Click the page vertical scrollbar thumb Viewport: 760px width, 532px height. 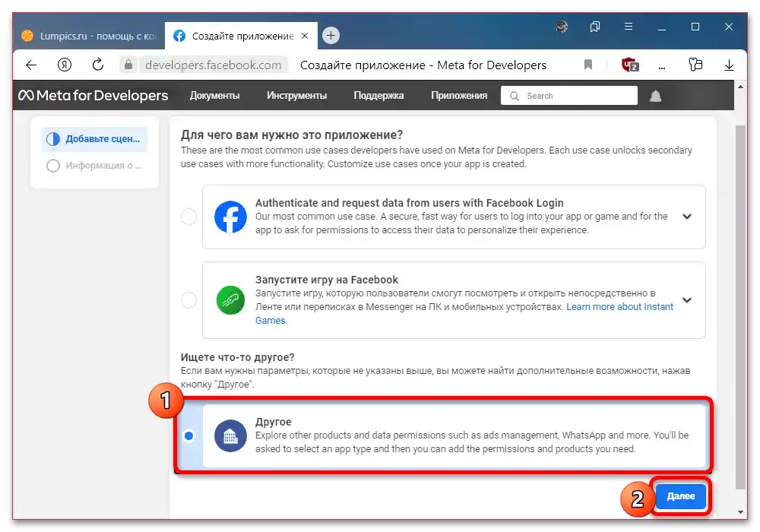740,307
